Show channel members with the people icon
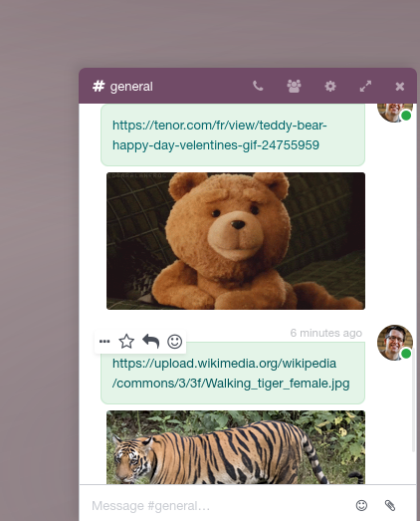This screenshot has width=420, height=521. (294, 86)
